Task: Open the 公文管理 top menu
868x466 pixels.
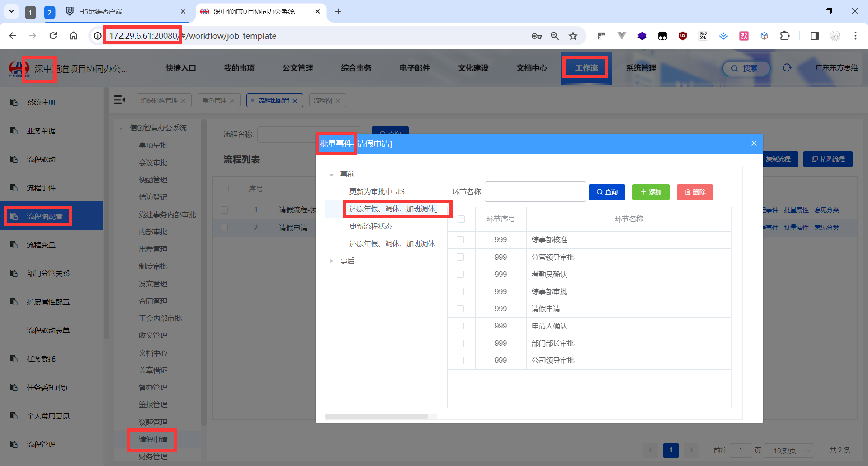Action: (298, 68)
